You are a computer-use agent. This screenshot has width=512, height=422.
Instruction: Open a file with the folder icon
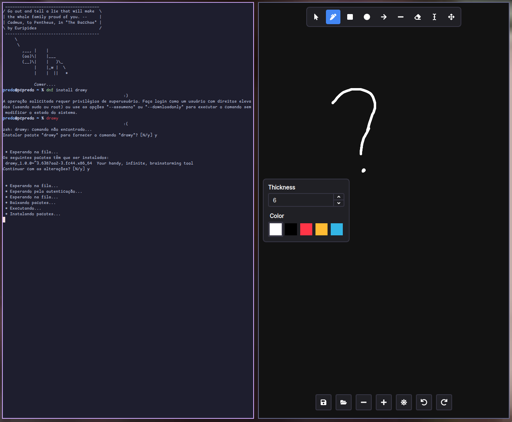[x=343, y=402]
